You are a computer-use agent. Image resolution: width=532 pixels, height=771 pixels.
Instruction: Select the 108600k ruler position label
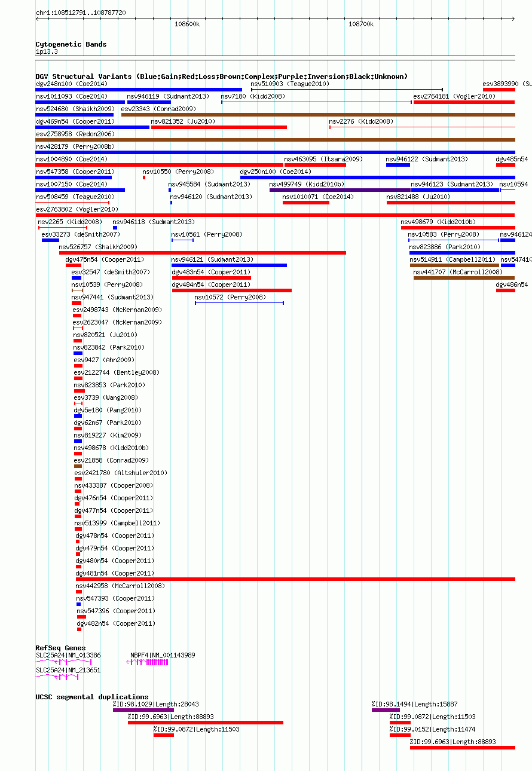(187, 25)
